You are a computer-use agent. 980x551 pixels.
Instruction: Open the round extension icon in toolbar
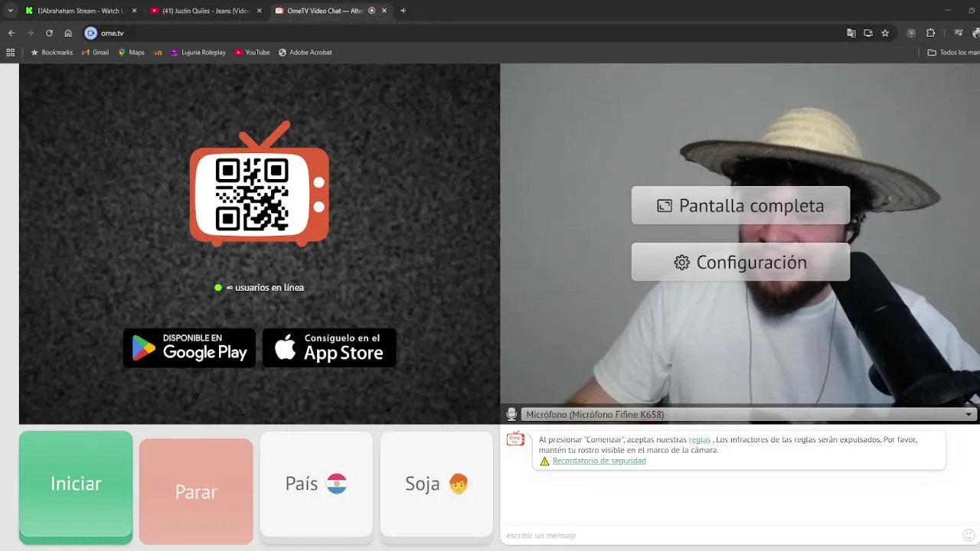911,33
